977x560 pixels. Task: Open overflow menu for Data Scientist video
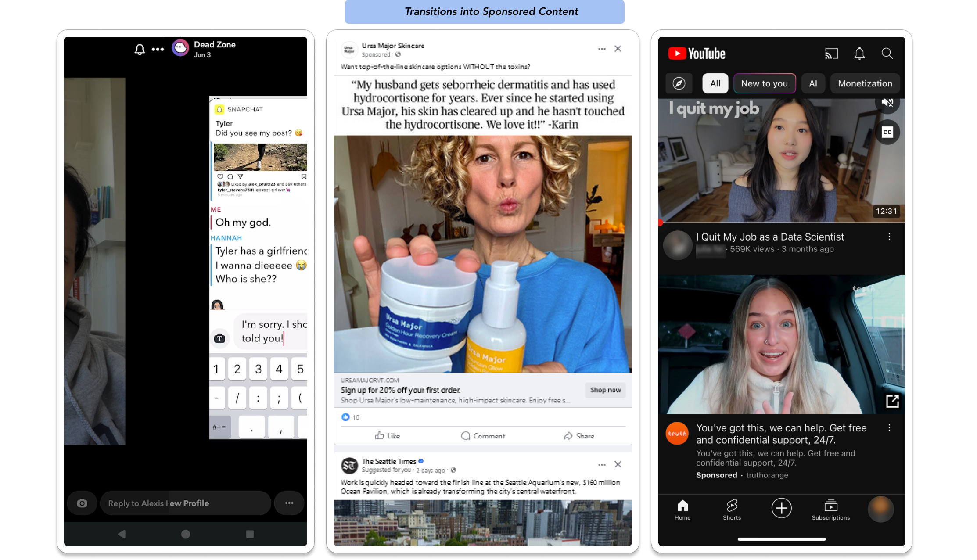tap(889, 237)
